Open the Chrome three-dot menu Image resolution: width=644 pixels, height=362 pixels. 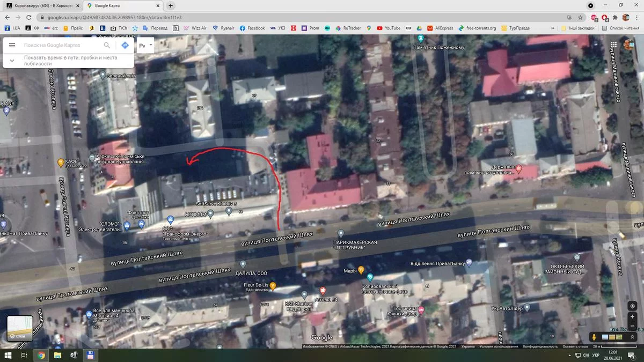pos(637,17)
